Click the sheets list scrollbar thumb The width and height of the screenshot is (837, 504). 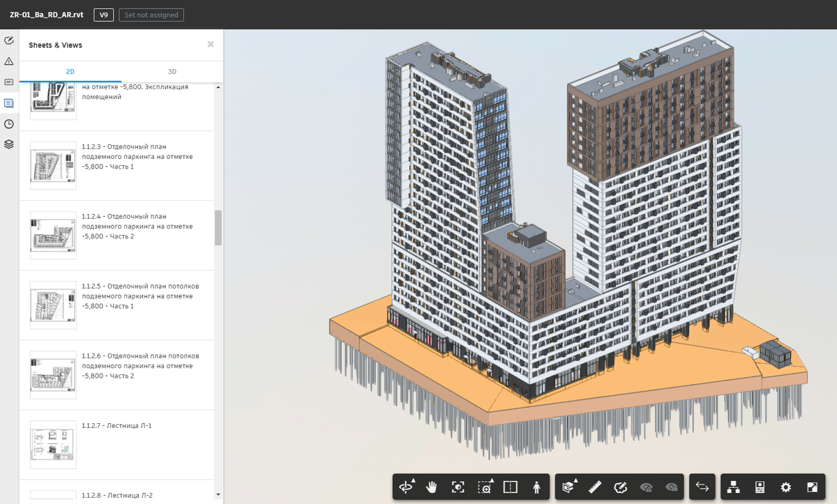click(x=218, y=228)
